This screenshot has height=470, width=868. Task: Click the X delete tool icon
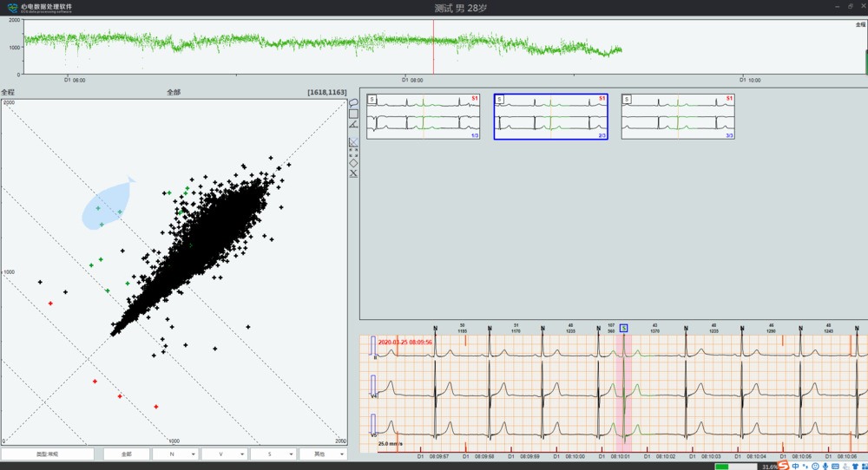point(353,173)
